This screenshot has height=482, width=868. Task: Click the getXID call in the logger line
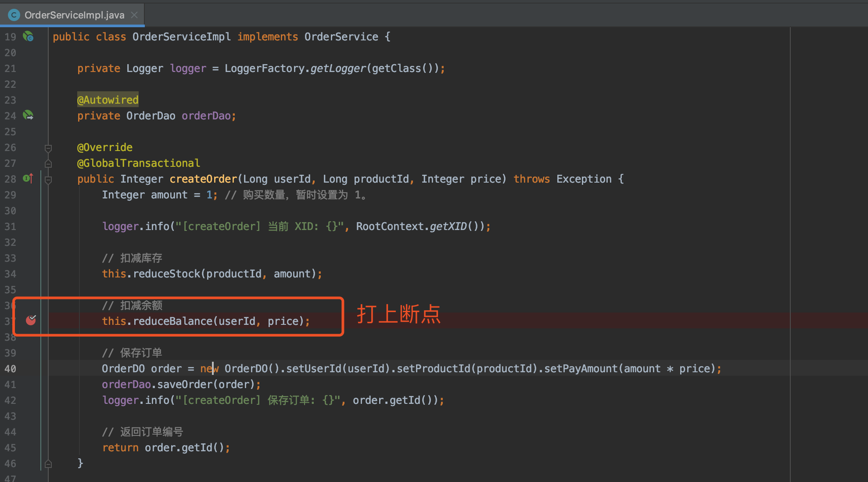pyautogui.click(x=448, y=227)
